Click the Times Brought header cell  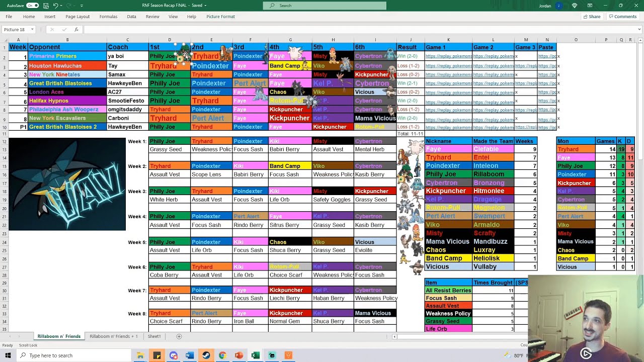(493, 283)
